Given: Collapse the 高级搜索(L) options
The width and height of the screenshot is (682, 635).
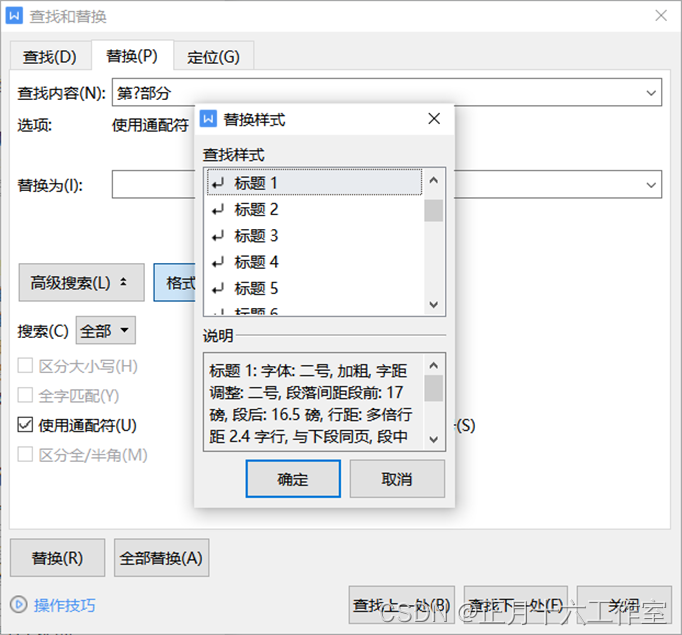Looking at the screenshot, I should (x=81, y=283).
